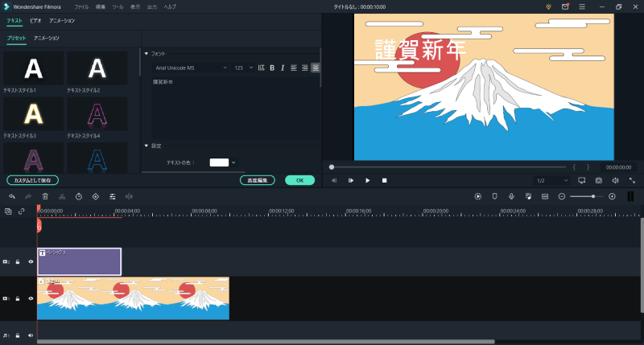
Task: Open the 1/2 preview quality dropdown
Action: (x=552, y=180)
